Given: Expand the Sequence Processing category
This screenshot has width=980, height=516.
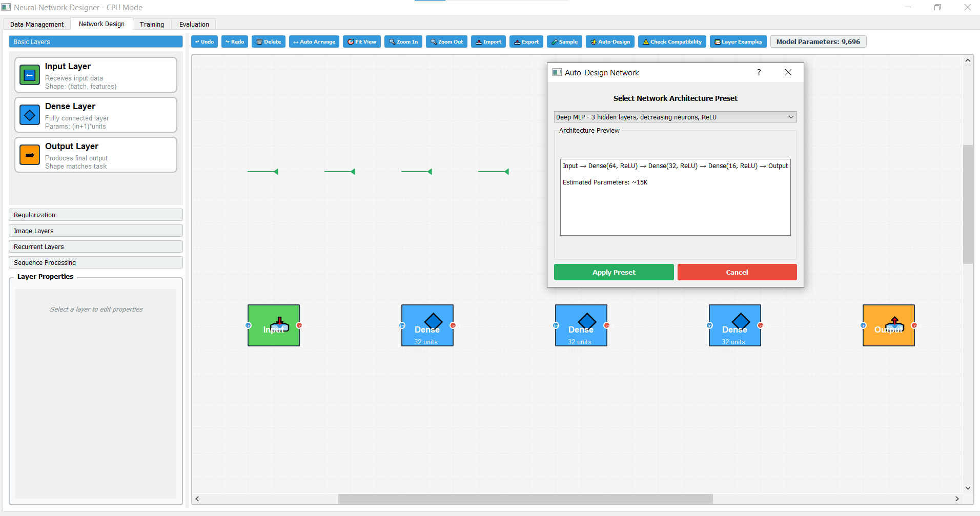Looking at the screenshot, I should [96, 262].
